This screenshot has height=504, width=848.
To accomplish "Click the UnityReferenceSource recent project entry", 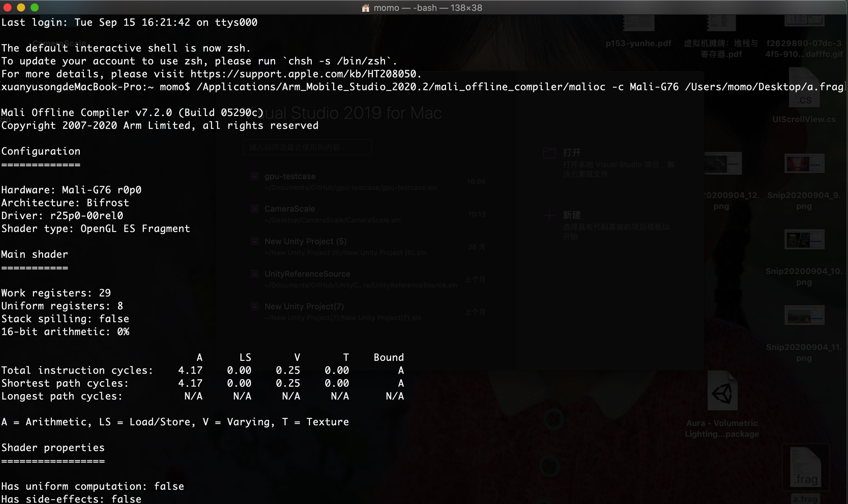I will [307, 274].
